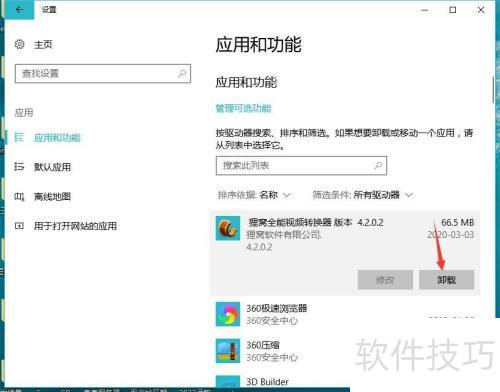
Task: Open Offline maps (离线地图) sidebar item
Action: (x=52, y=197)
